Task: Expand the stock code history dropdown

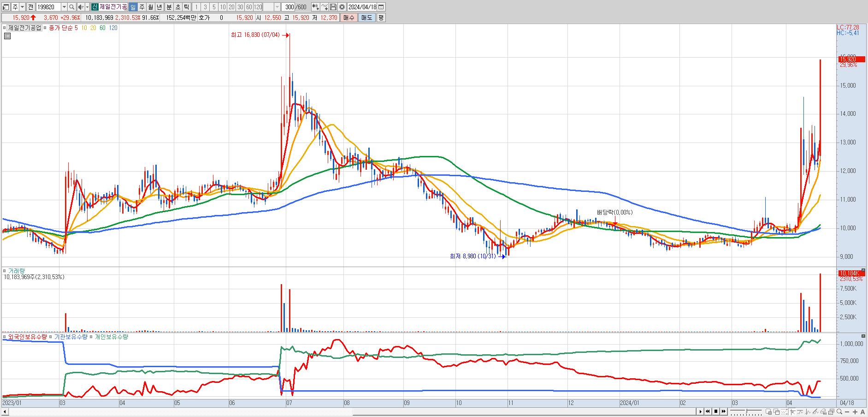Action: click(64, 7)
